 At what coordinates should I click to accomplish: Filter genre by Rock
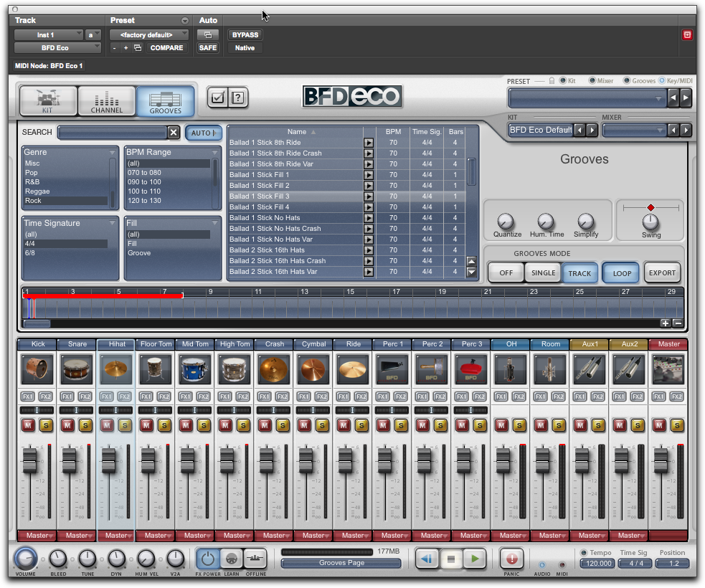[66, 201]
